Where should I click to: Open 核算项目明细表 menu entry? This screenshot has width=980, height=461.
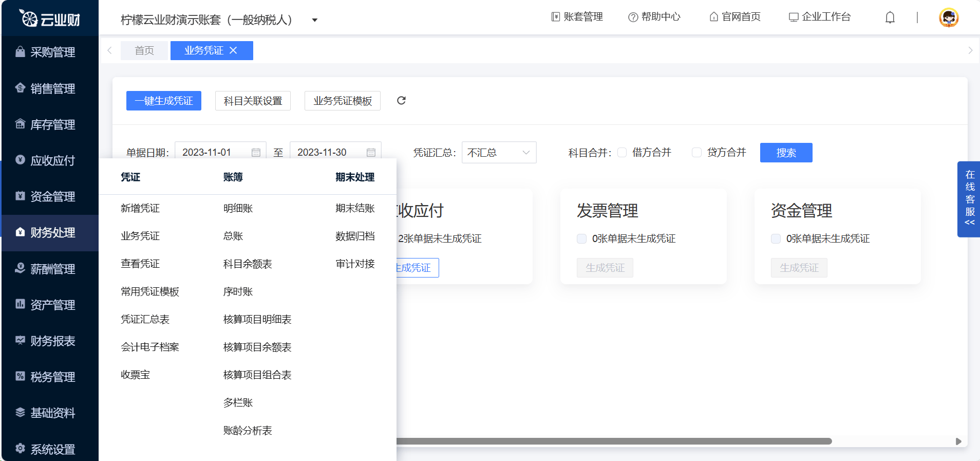click(x=257, y=319)
